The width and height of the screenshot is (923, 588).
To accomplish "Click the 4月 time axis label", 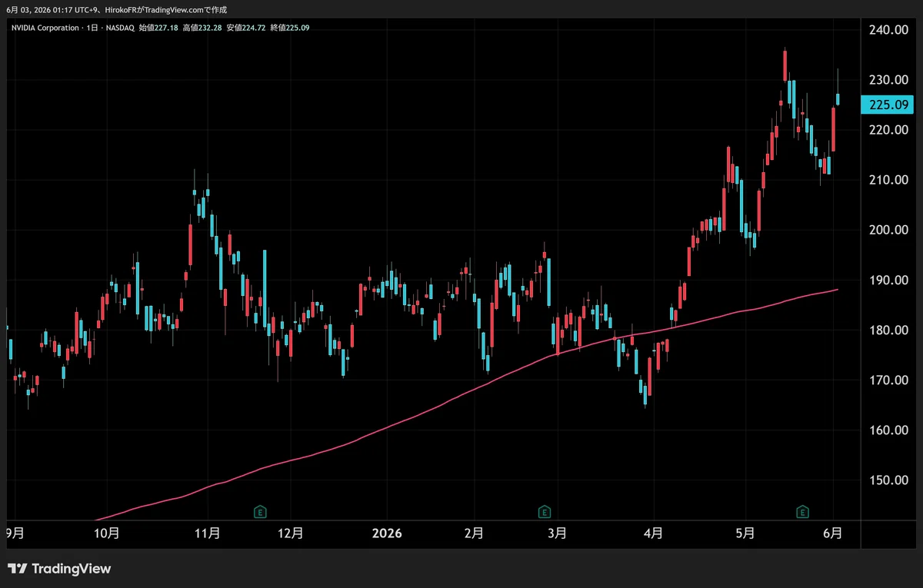I will pos(653,533).
